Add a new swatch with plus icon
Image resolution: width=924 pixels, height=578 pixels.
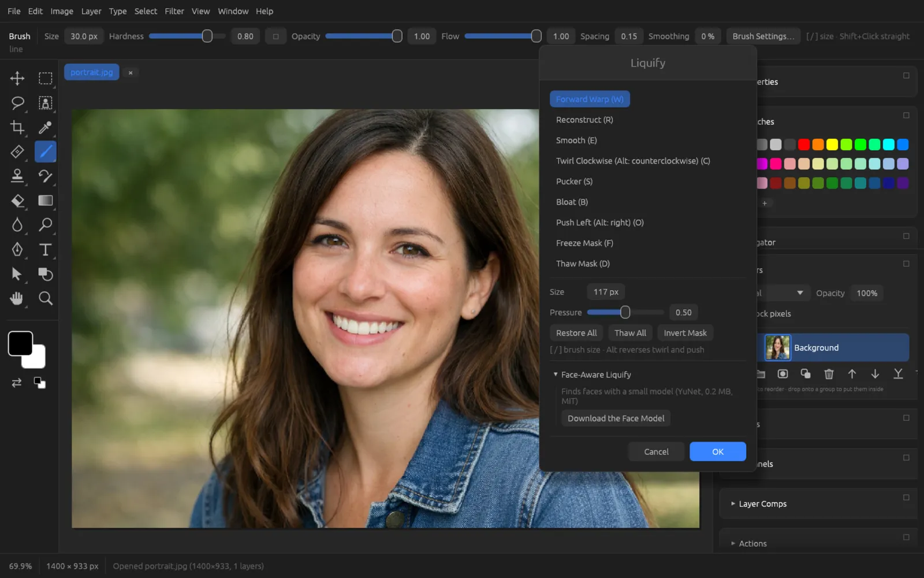click(765, 203)
